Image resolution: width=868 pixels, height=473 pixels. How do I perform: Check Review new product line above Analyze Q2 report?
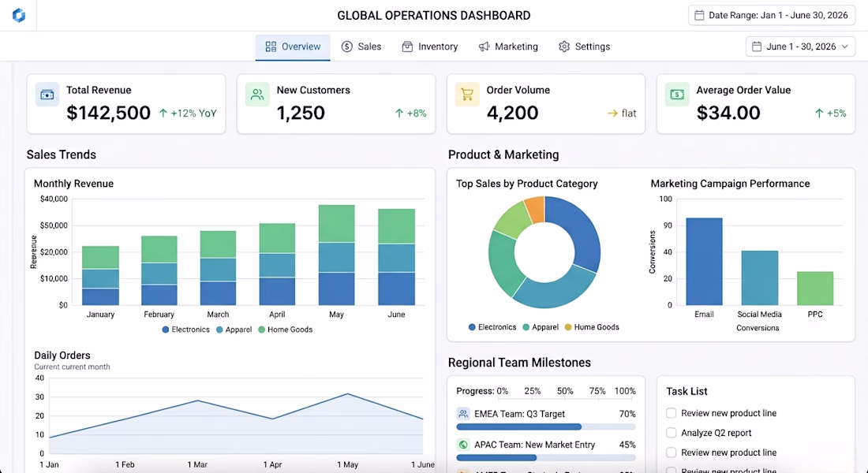671,413
